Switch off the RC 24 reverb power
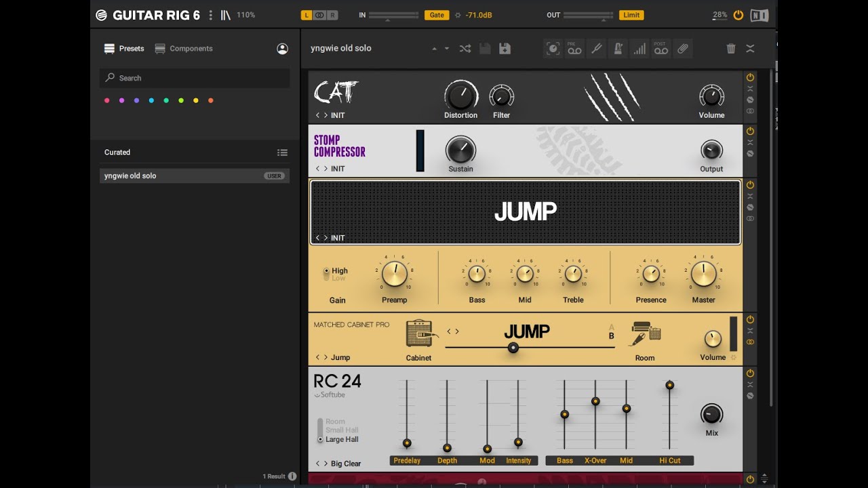Screen dimensions: 868x488 pos(750,373)
